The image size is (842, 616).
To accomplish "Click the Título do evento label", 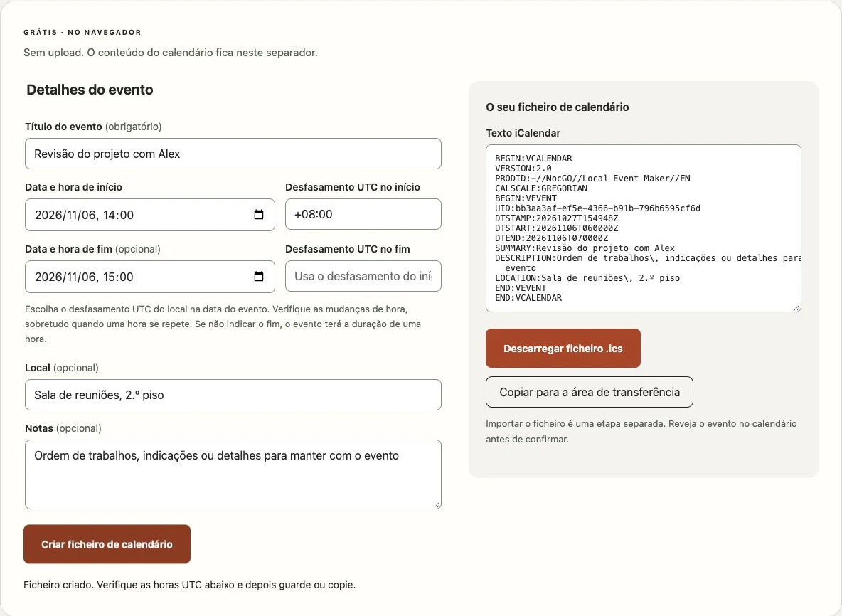I will (x=93, y=127).
